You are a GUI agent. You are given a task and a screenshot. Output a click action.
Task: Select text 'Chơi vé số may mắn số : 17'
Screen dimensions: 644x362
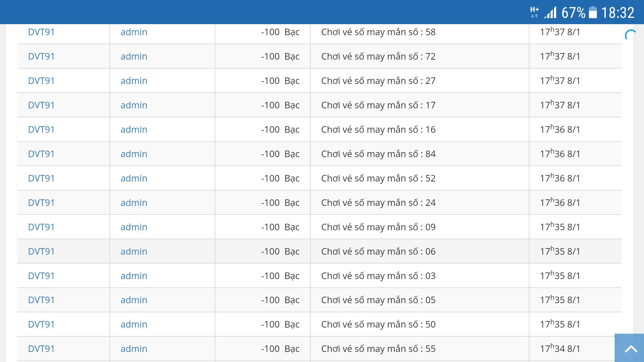click(x=378, y=105)
